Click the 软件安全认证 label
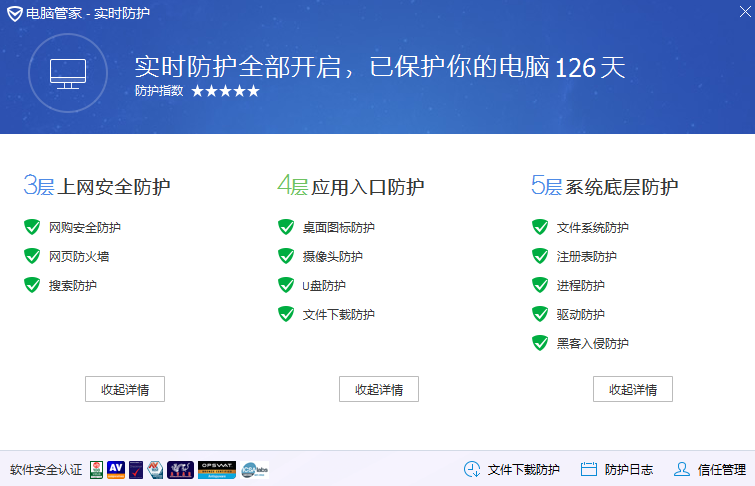 click(46, 470)
